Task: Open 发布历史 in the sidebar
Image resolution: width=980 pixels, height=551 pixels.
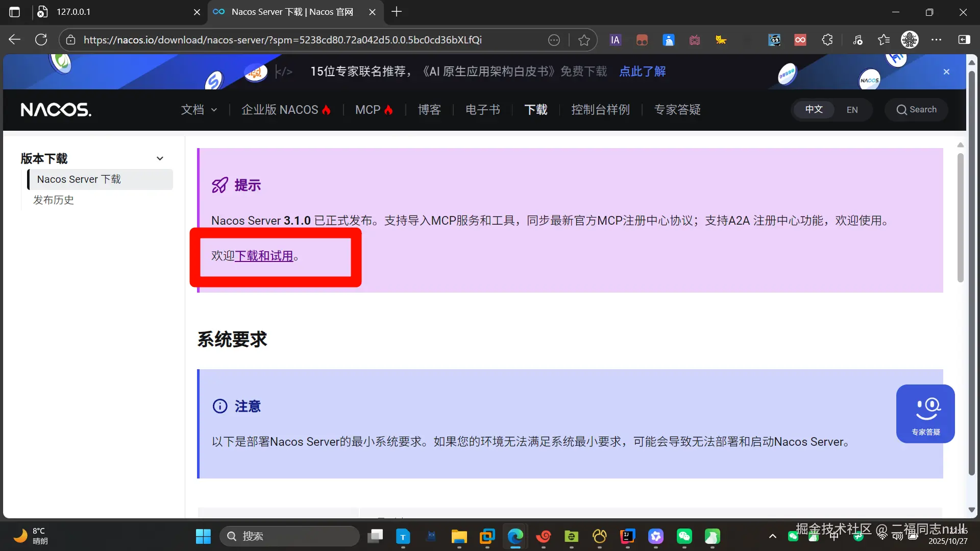Action: pos(54,200)
